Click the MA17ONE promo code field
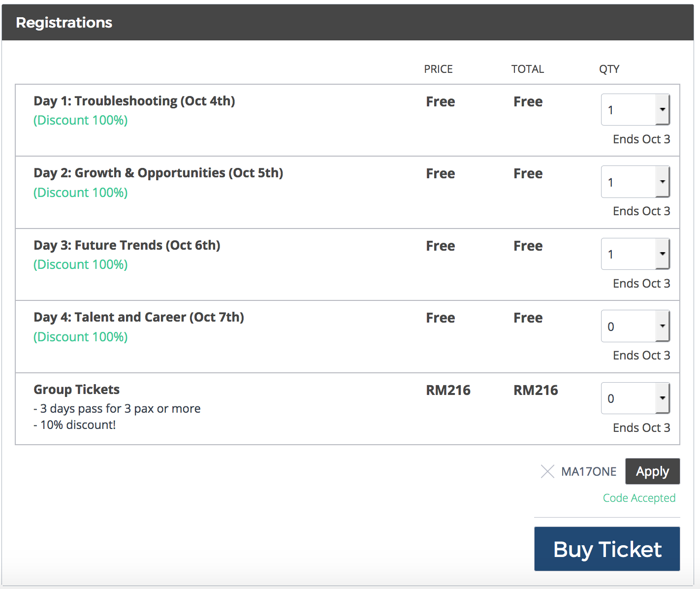Viewport: 700px width, 589px height. (x=589, y=472)
